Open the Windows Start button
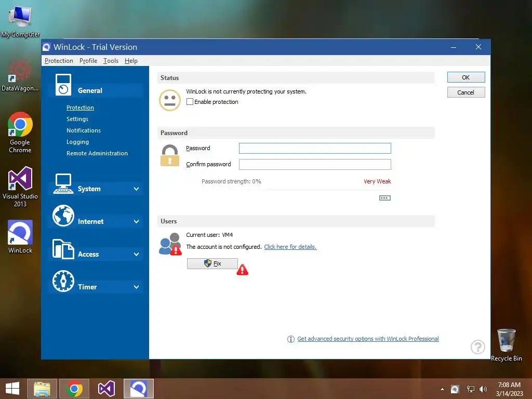Screen dimensions: 532x399 pos(12,389)
